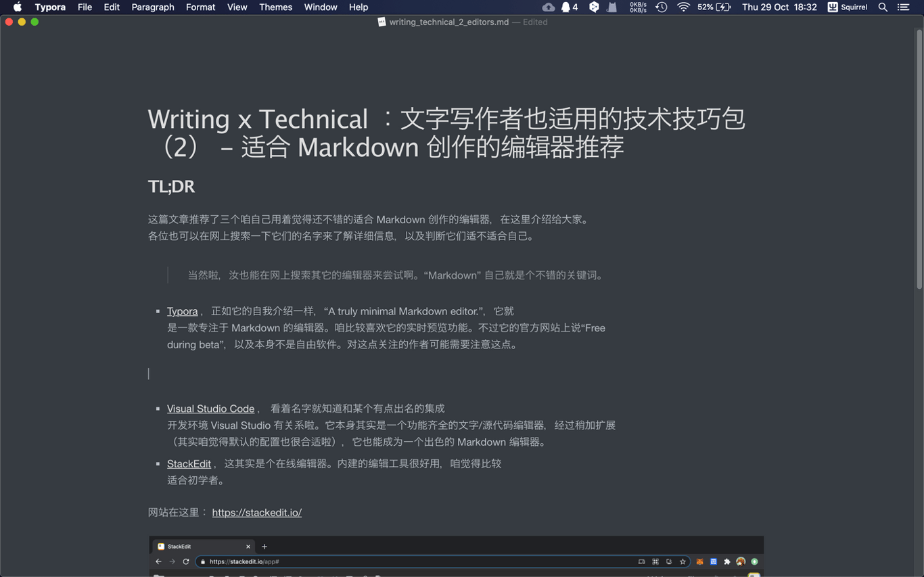Open the Time Machine status menu
This screenshot has width=924, height=577.
[662, 7]
